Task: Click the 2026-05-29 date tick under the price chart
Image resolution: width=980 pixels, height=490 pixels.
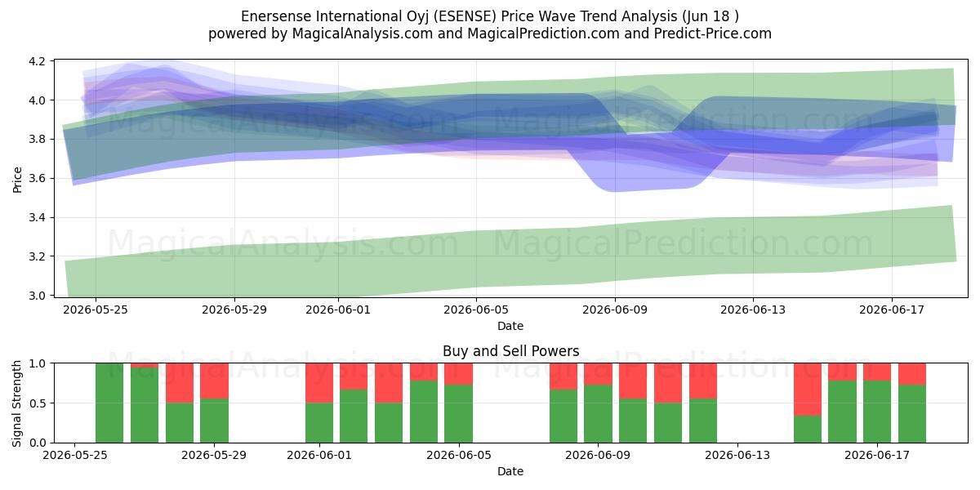Action: [234, 310]
